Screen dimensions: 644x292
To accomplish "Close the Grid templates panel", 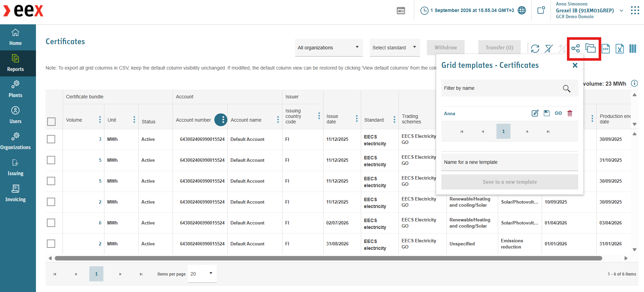I will pyautogui.click(x=575, y=65).
